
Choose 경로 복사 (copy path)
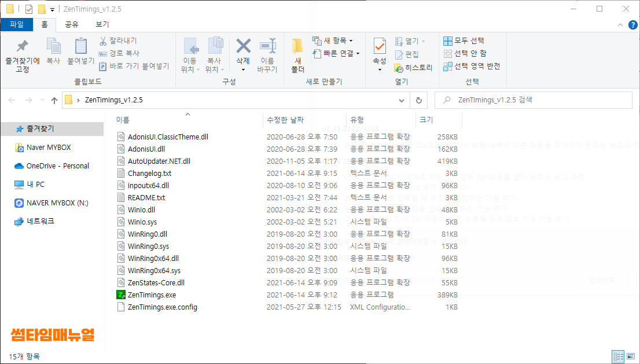(119, 53)
